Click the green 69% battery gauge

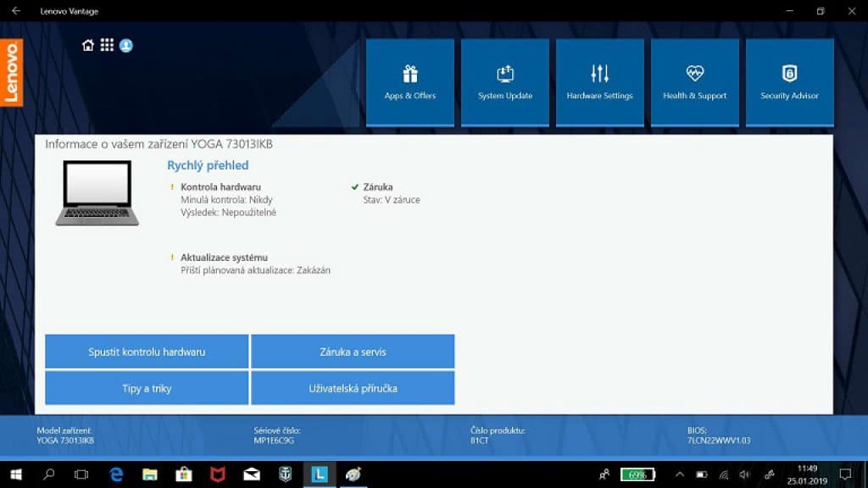637,474
